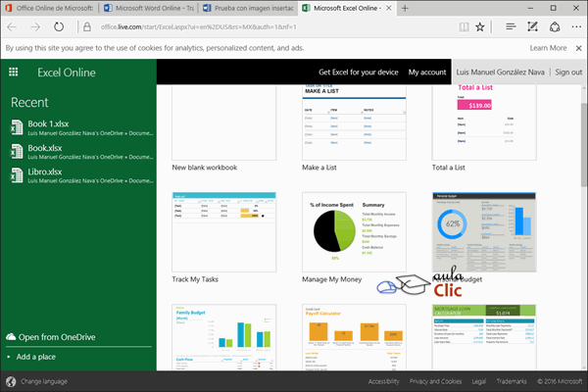Click Get Excel for your device

tap(358, 73)
